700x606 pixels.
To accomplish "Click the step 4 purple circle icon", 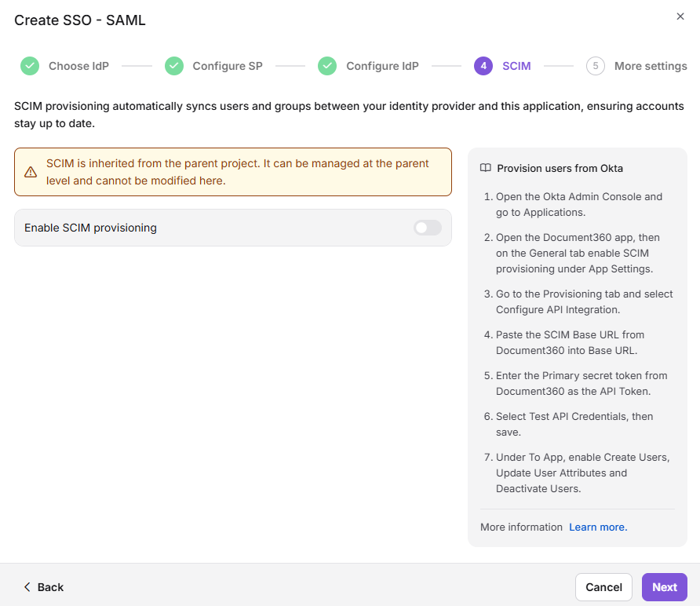I will tap(483, 66).
